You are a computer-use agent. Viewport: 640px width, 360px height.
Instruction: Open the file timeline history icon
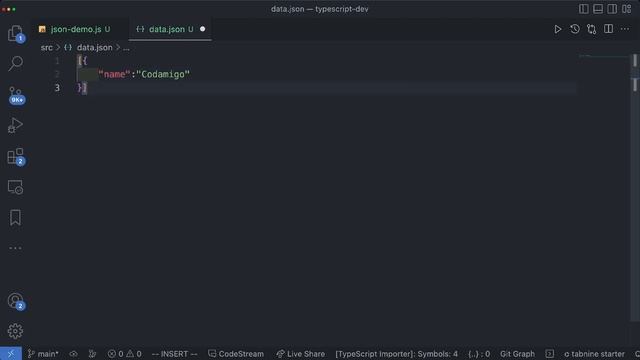tap(575, 29)
